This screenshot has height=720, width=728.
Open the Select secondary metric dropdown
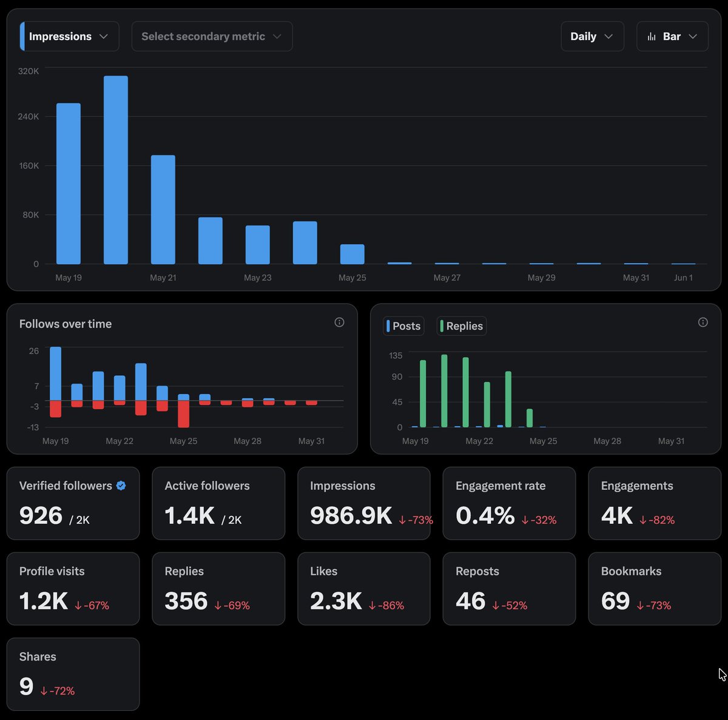coord(212,36)
